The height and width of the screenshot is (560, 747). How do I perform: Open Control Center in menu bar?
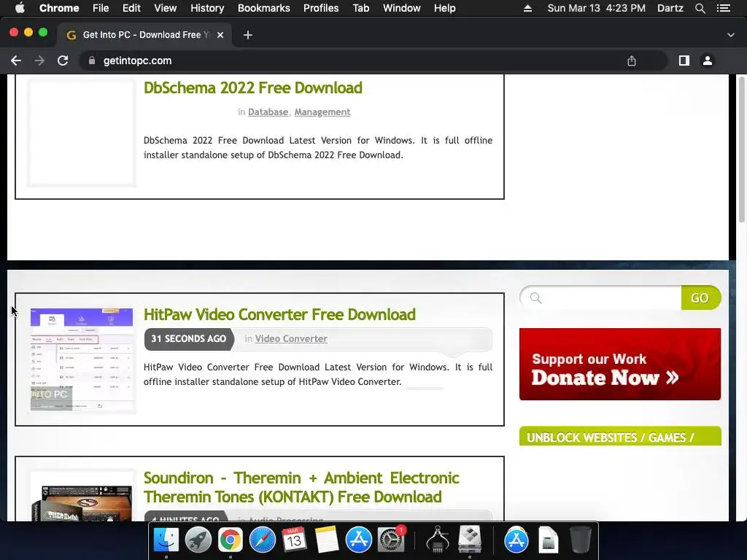coord(724,8)
